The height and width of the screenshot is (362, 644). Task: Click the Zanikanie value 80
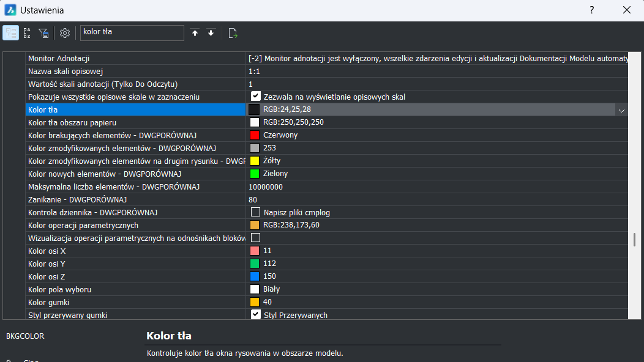253,199
